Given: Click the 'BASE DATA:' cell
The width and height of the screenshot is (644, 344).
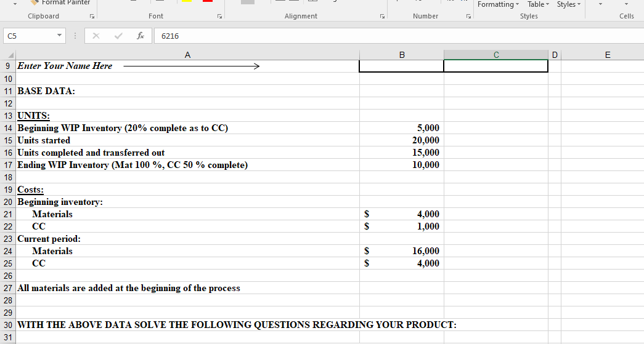Looking at the screenshot, I should coord(187,91).
